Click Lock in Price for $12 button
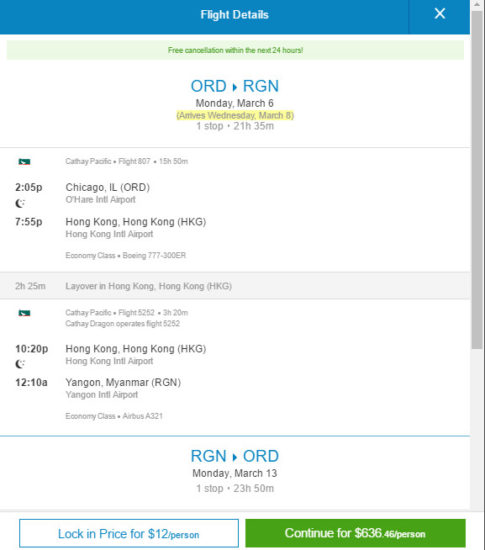This screenshot has width=485, height=550. pyautogui.click(x=129, y=534)
